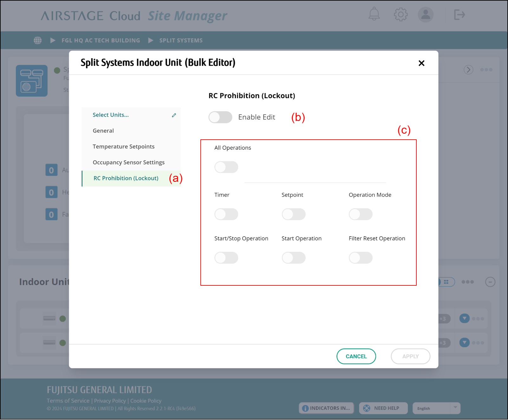Click the globe icon in breadcrumb

38,41
